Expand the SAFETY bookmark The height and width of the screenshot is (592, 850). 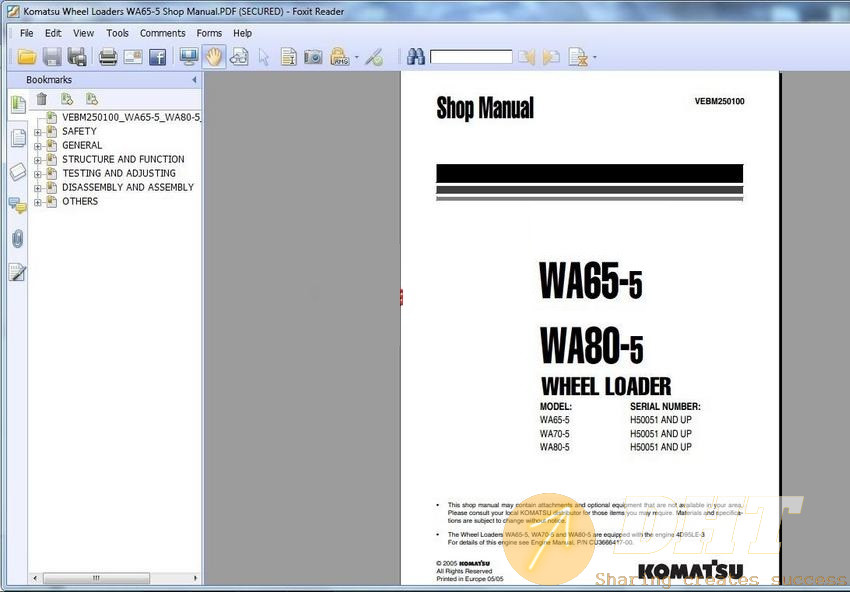(x=37, y=132)
